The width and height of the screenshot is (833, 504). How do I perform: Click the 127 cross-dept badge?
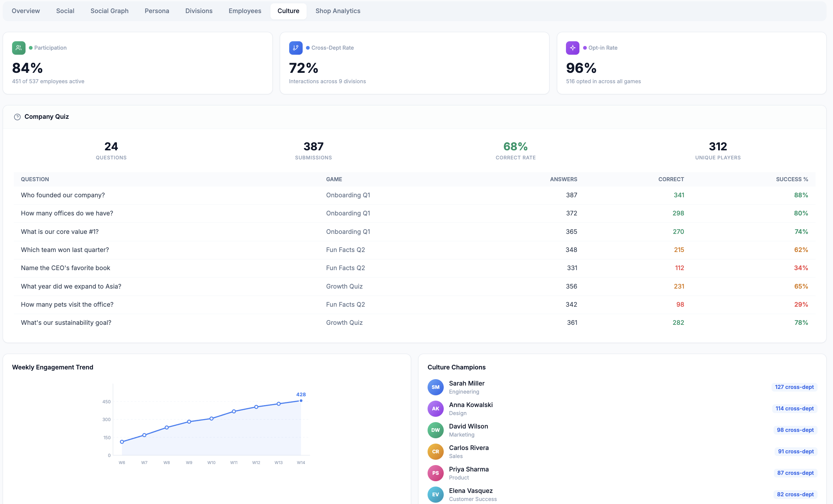click(794, 387)
